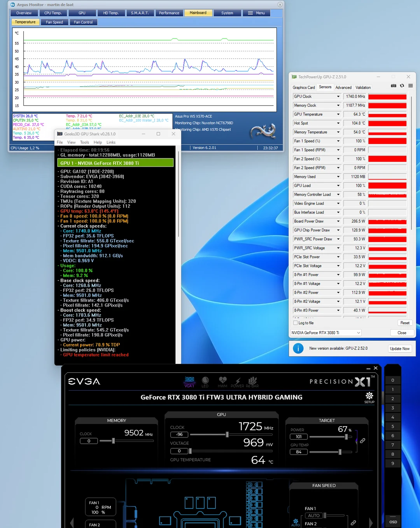This screenshot has height=528, width=420.
Task: Expand the Memory Temperature sensor dropdown
Action: (x=338, y=132)
